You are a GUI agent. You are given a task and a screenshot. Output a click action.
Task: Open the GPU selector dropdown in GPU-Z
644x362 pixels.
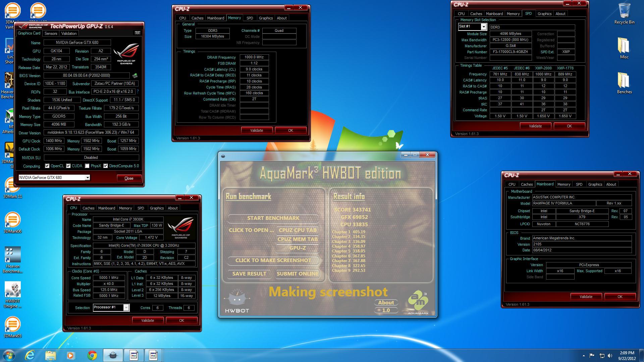coord(88,178)
